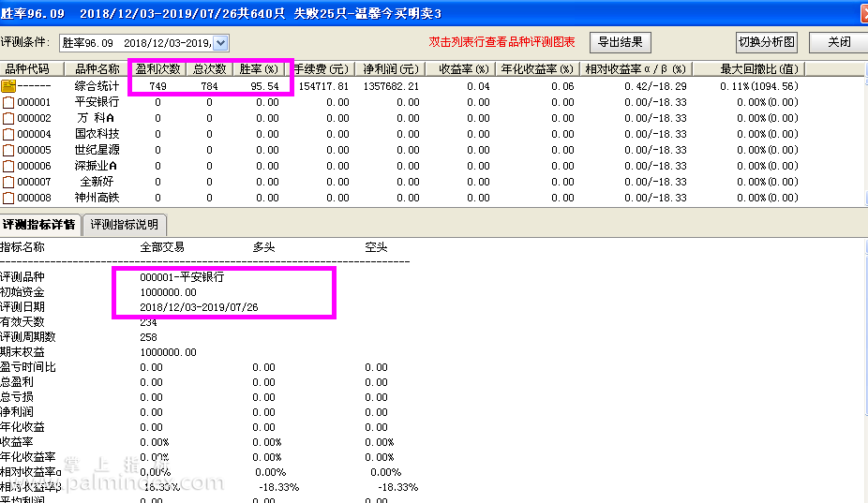Sort by 最大回撤比(值) column header
The width and height of the screenshot is (868, 503).
(x=748, y=69)
